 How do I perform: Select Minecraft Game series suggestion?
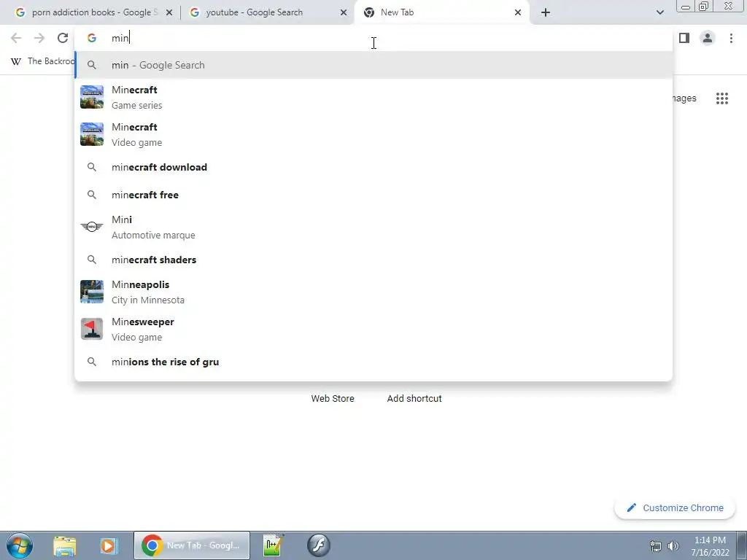point(373,97)
